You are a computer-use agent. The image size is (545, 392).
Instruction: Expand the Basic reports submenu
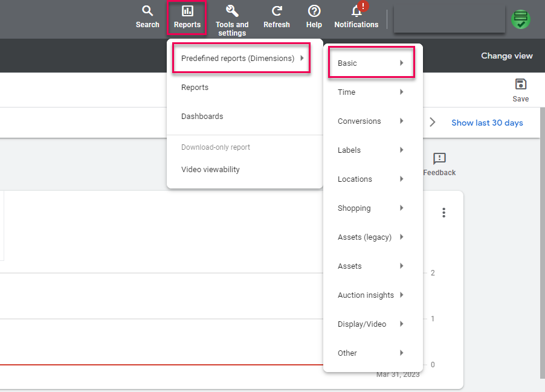coord(371,63)
